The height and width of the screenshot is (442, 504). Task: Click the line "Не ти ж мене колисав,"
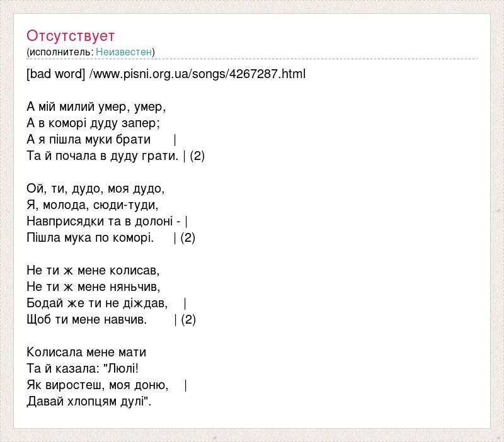pyautogui.click(x=93, y=270)
